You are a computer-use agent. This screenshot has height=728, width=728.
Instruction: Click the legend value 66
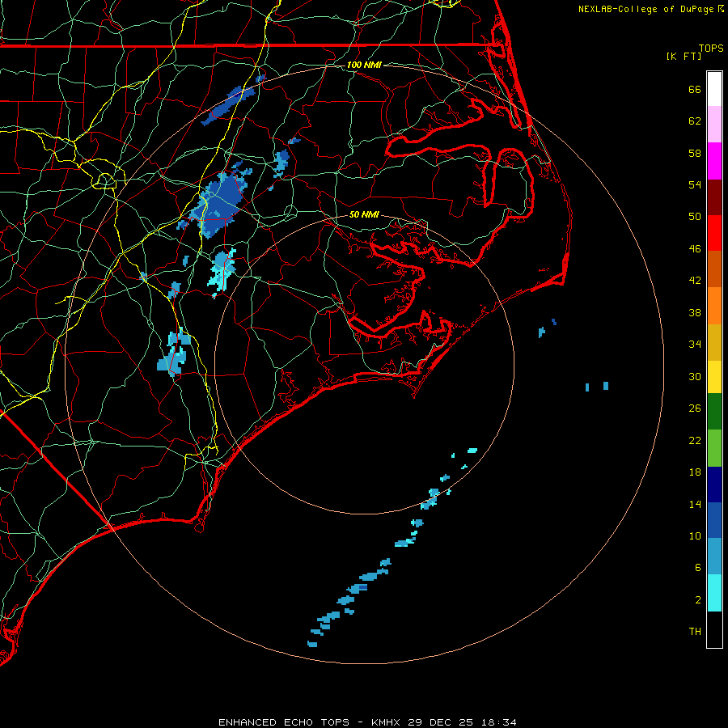(x=695, y=89)
